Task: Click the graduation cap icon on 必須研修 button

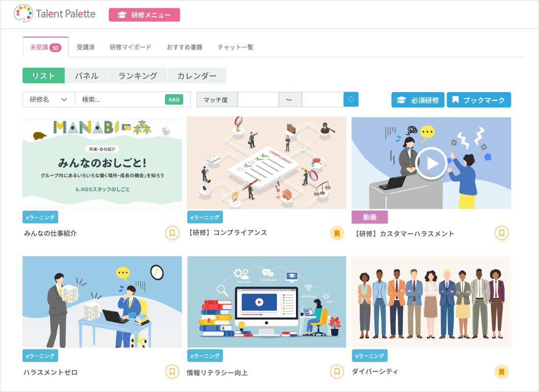Action: coord(400,99)
